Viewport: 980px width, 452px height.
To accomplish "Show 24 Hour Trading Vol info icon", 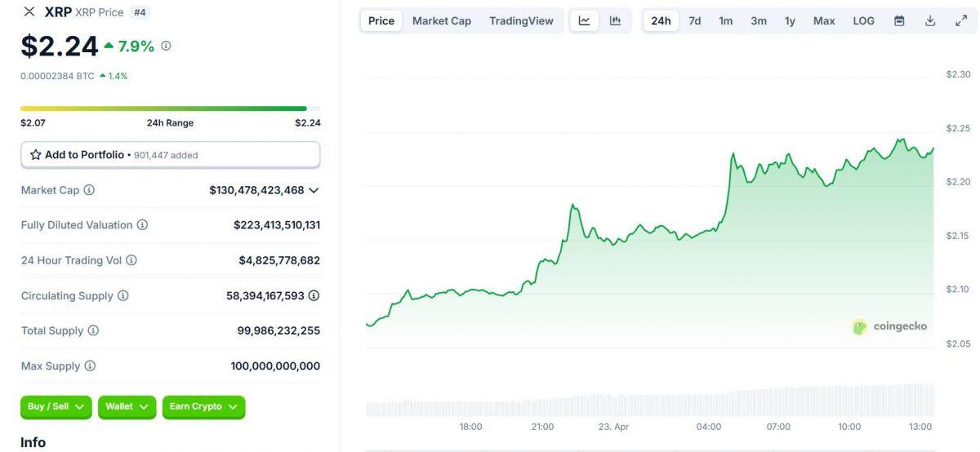I will tap(131, 260).
